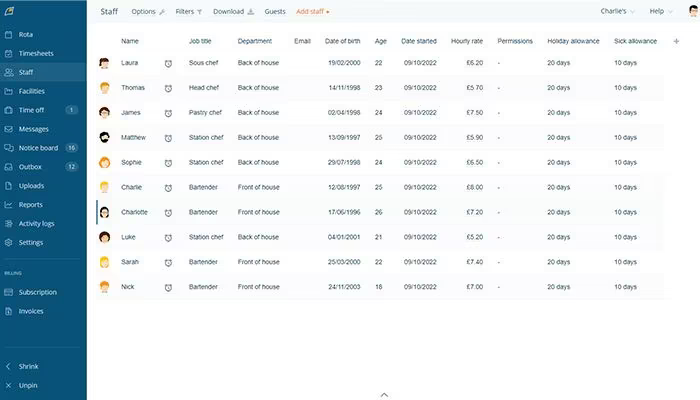Unpin the sidebar
Viewport: 700px width, 400px height.
(x=28, y=385)
